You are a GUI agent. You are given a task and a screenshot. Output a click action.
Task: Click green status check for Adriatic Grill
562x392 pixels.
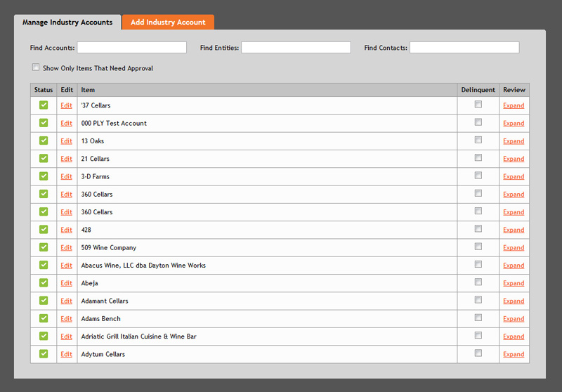pyautogui.click(x=44, y=336)
